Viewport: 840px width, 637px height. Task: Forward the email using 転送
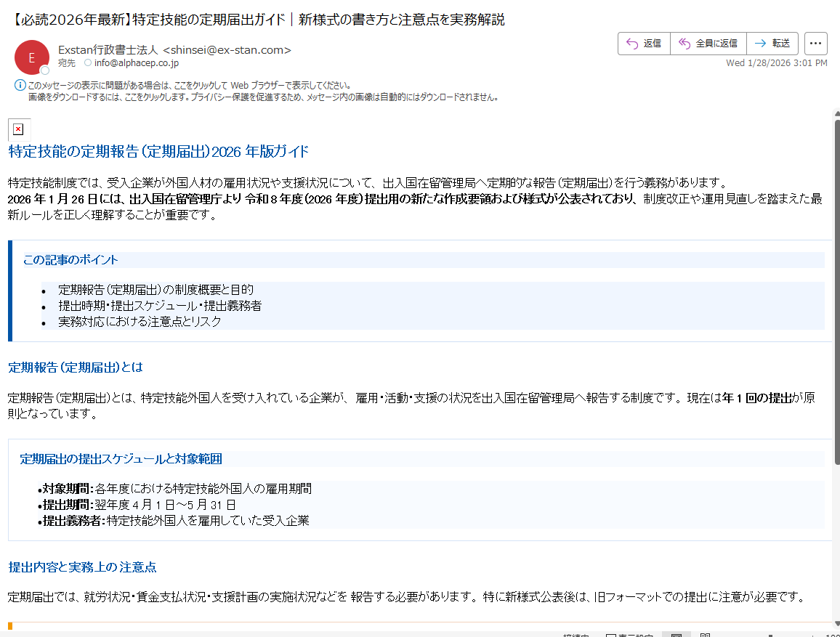pos(772,44)
